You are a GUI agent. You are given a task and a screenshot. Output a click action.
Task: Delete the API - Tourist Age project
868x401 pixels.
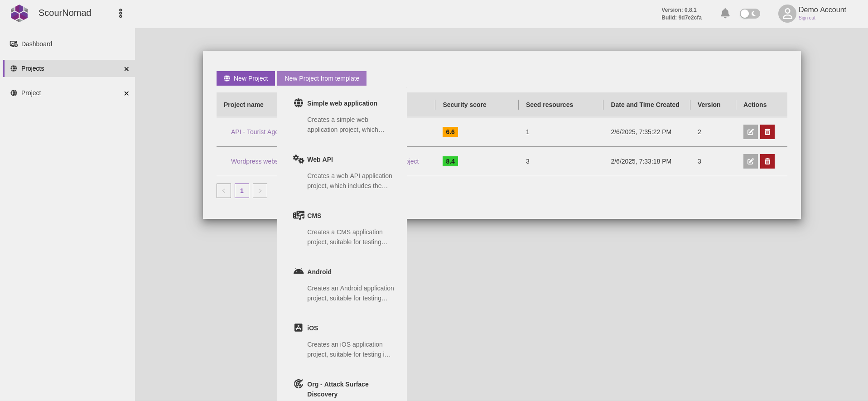point(767,132)
